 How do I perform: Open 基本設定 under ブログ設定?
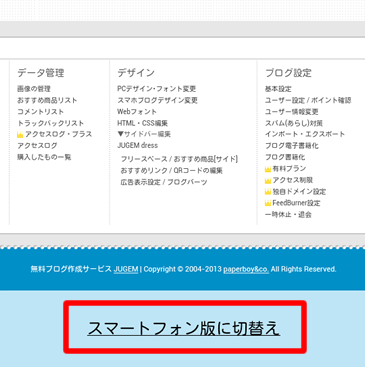[278, 89]
